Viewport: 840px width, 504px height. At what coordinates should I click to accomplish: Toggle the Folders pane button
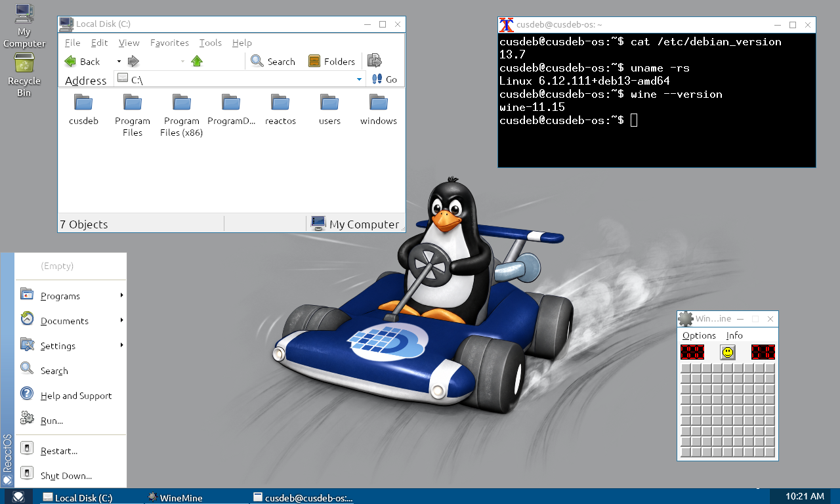tap(332, 61)
